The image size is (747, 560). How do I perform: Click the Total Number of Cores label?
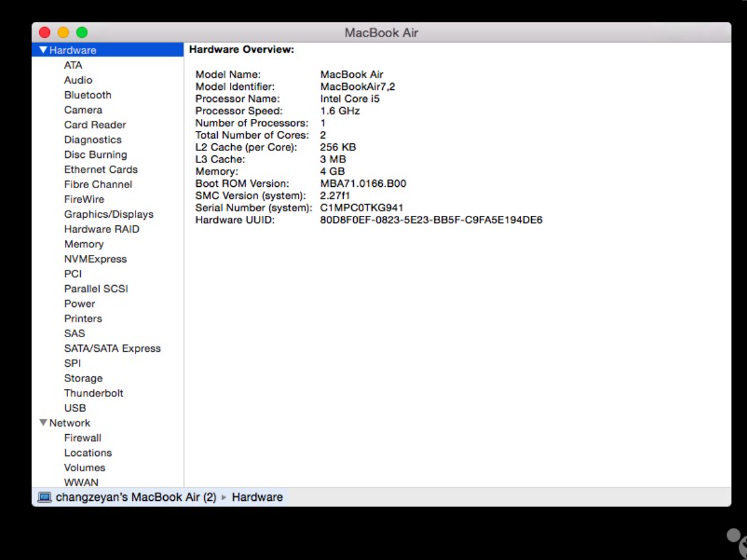tap(252, 136)
